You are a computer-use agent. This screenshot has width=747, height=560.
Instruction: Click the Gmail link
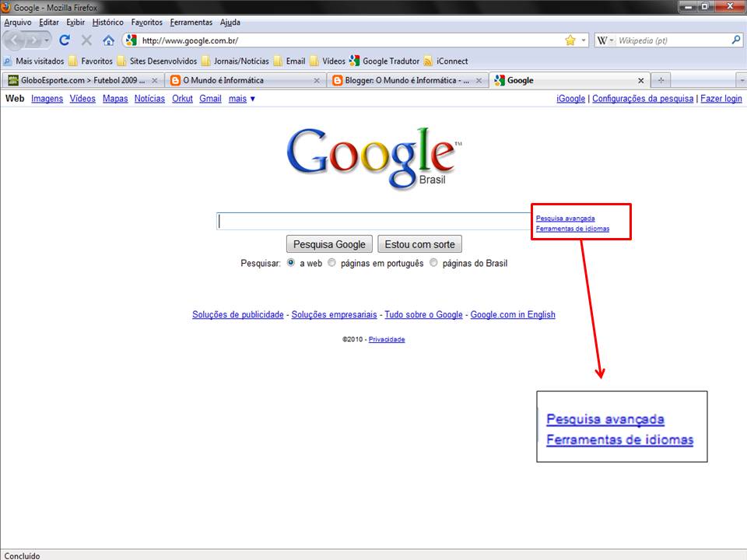(x=211, y=99)
